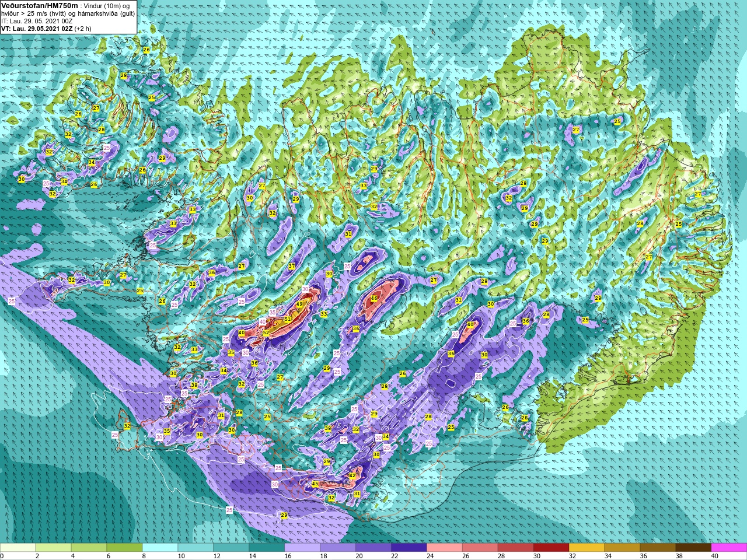The width and height of the screenshot is (747, 560).
Task: Pick the magenta above-40 legend swatch
Action: coord(729,548)
